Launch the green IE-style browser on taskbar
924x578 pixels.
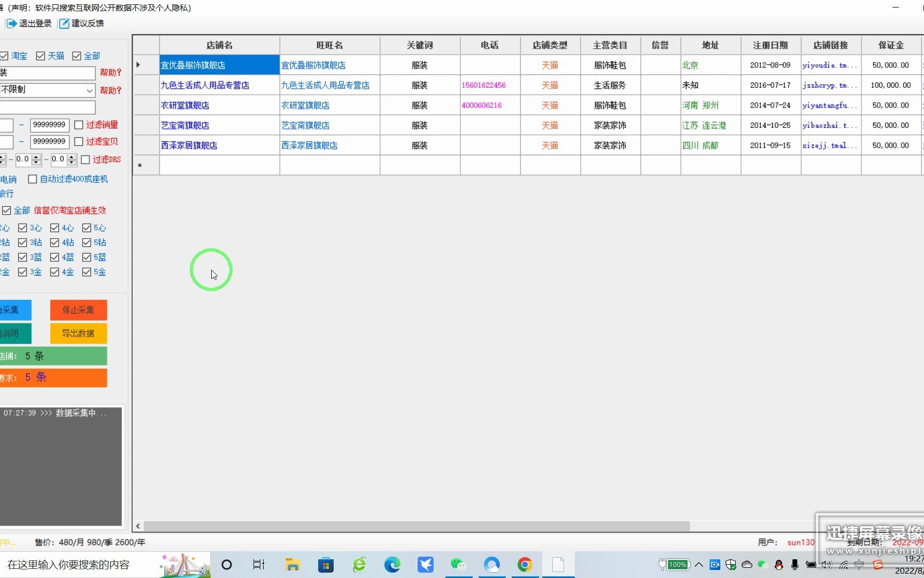pyautogui.click(x=359, y=565)
